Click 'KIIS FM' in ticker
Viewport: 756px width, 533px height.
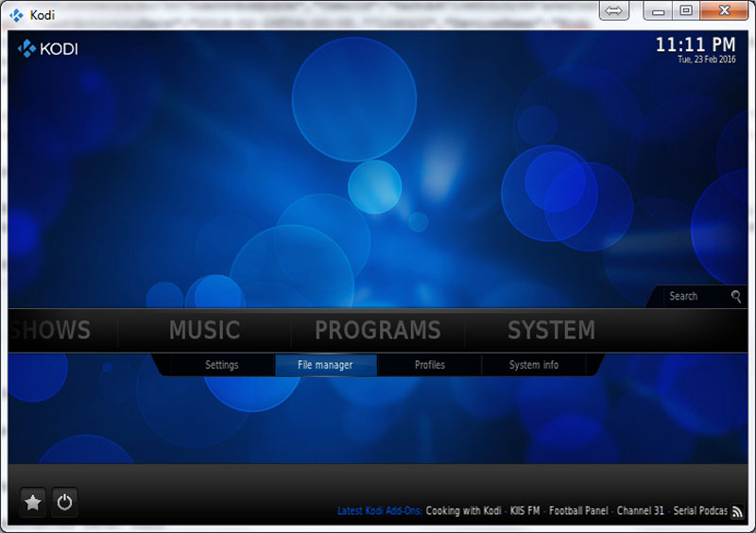click(524, 511)
